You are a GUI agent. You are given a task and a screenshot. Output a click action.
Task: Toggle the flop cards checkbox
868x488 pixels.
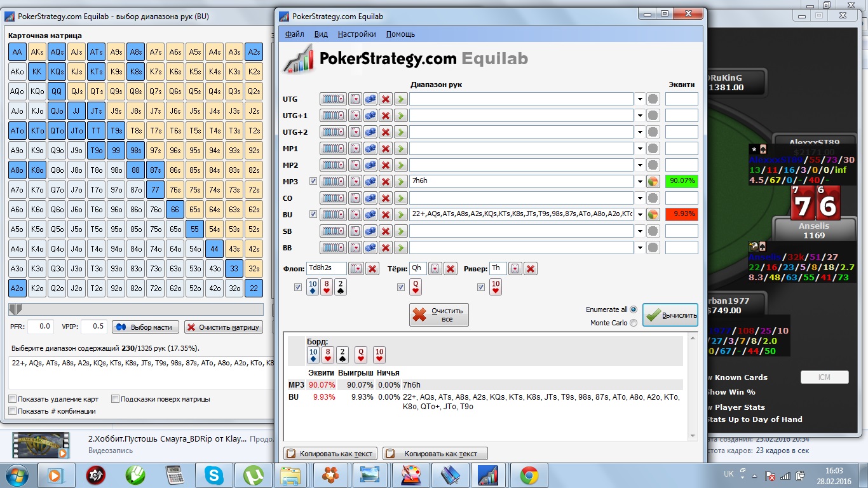[x=298, y=287]
